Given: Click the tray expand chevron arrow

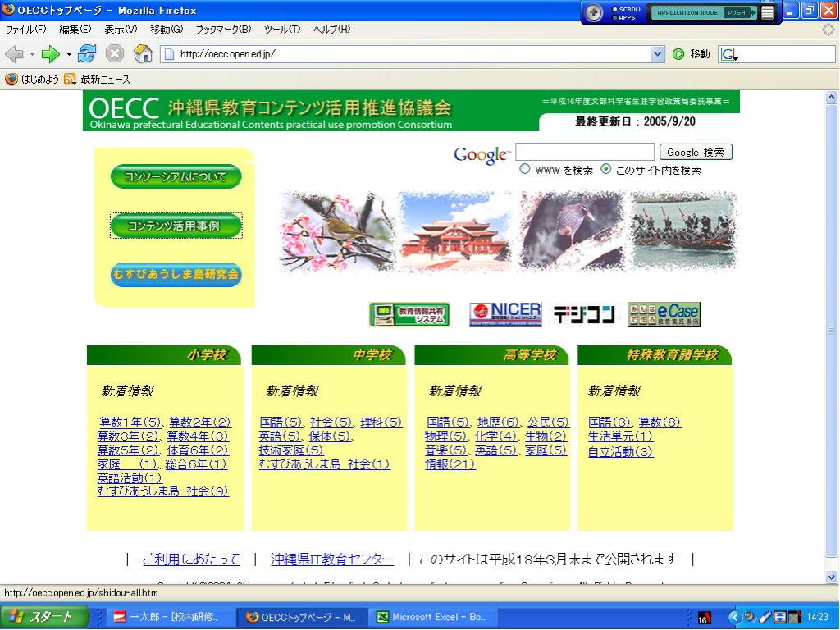Looking at the screenshot, I should 734,618.
